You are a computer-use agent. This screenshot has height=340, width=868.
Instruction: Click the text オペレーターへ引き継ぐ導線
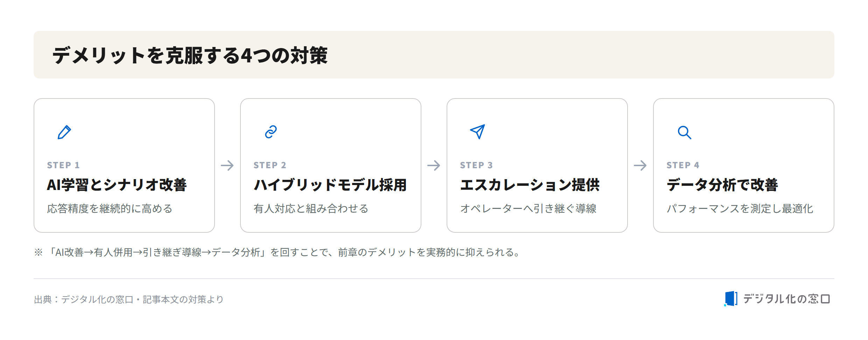point(528,209)
